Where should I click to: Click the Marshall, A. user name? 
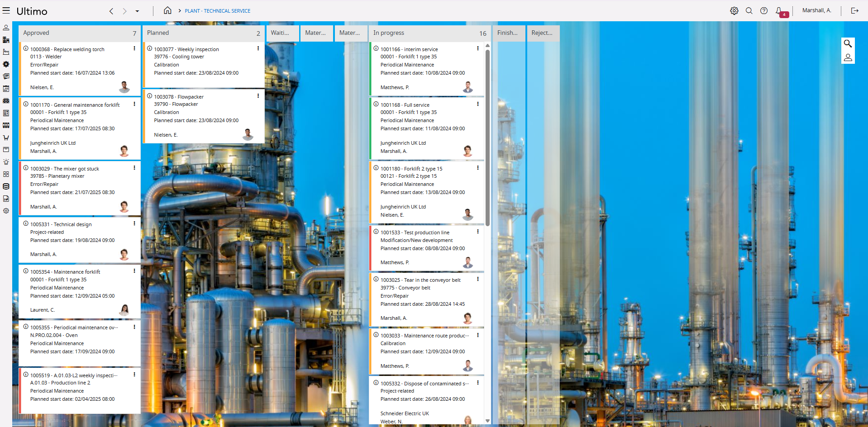pos(816,10)
